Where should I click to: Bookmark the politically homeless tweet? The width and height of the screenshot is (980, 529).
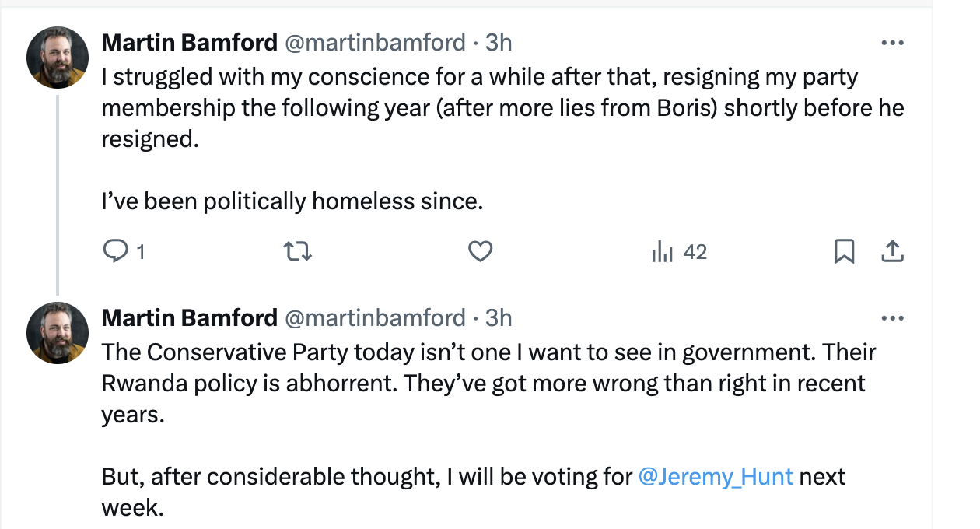[x=844, y=251]
